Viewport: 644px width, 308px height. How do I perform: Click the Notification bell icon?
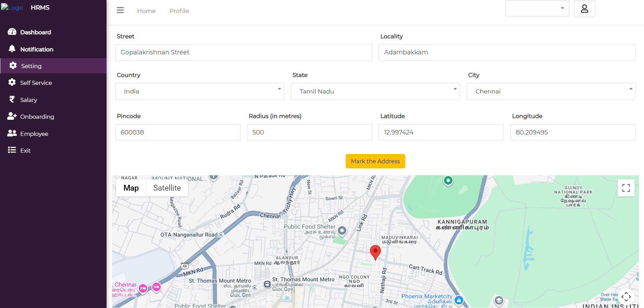click(12, 49)
